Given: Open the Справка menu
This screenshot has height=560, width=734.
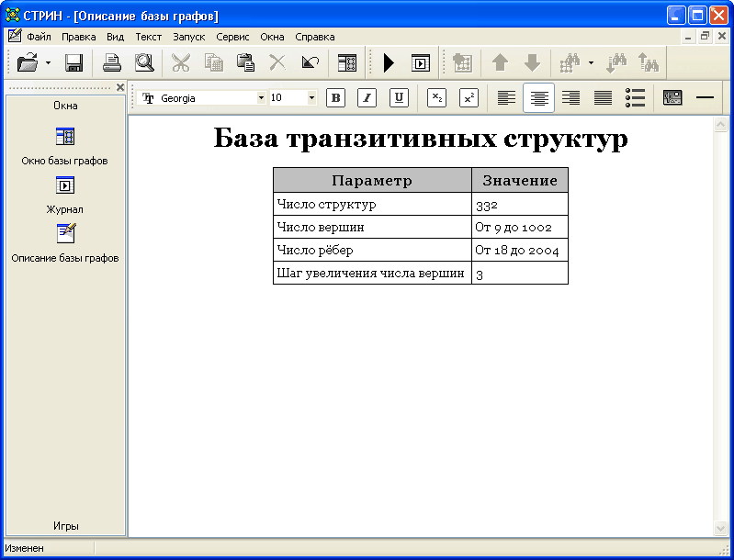Looking at the screenshot, I should click(315, 37).
